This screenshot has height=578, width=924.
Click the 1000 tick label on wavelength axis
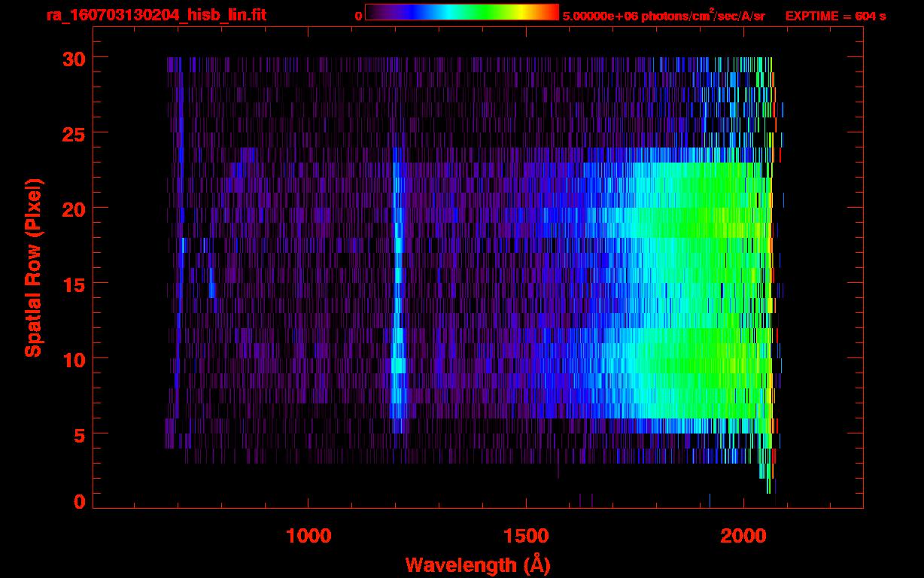point(309,536)
